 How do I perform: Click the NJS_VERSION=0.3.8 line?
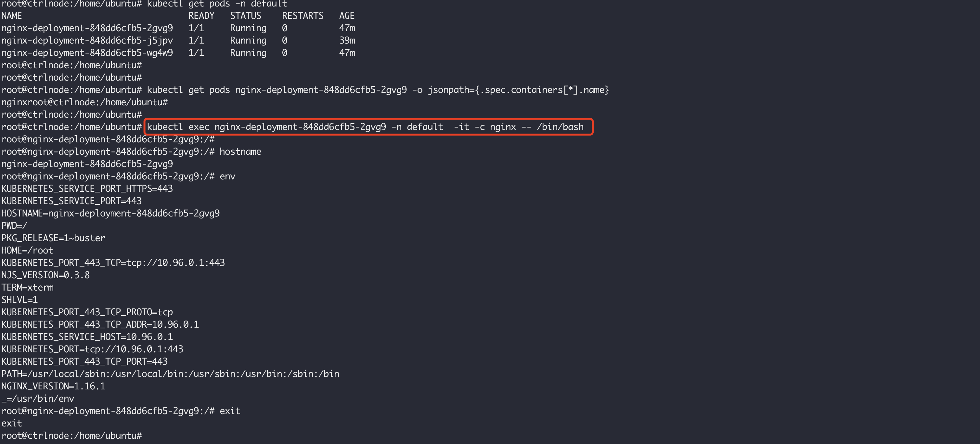point(45,275)
